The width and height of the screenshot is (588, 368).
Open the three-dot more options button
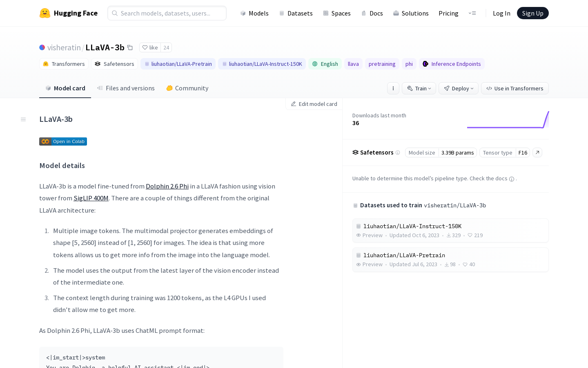coord(393,88)
